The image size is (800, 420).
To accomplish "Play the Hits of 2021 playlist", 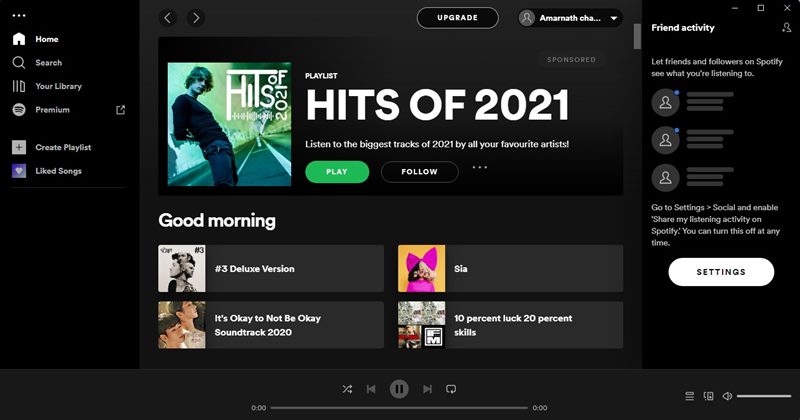I will (337, 172).
